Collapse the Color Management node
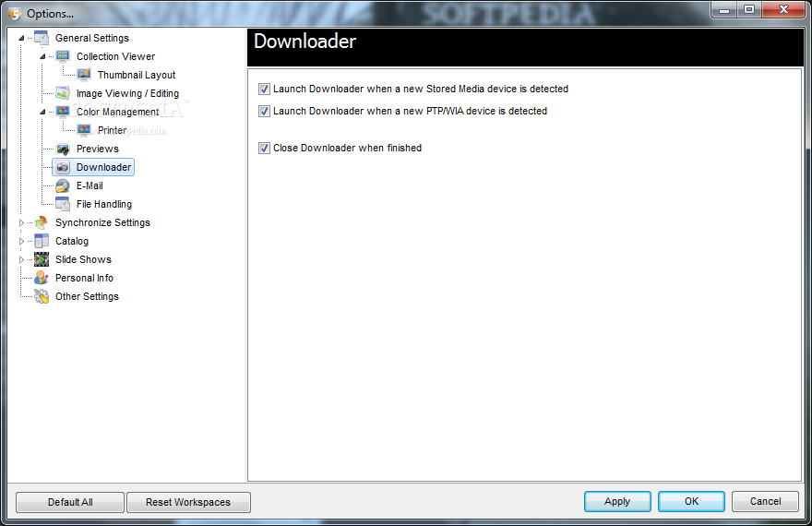812x526 pixels. [42, 112]
